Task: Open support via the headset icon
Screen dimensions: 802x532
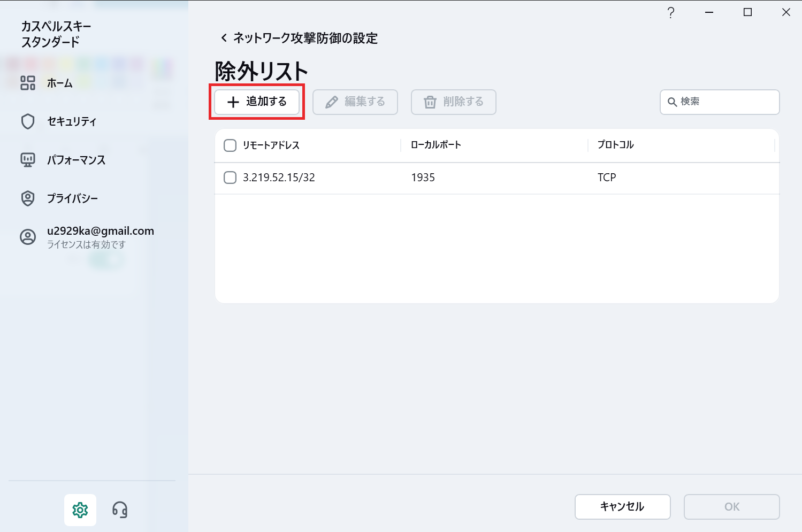Action: click(120, 510)
